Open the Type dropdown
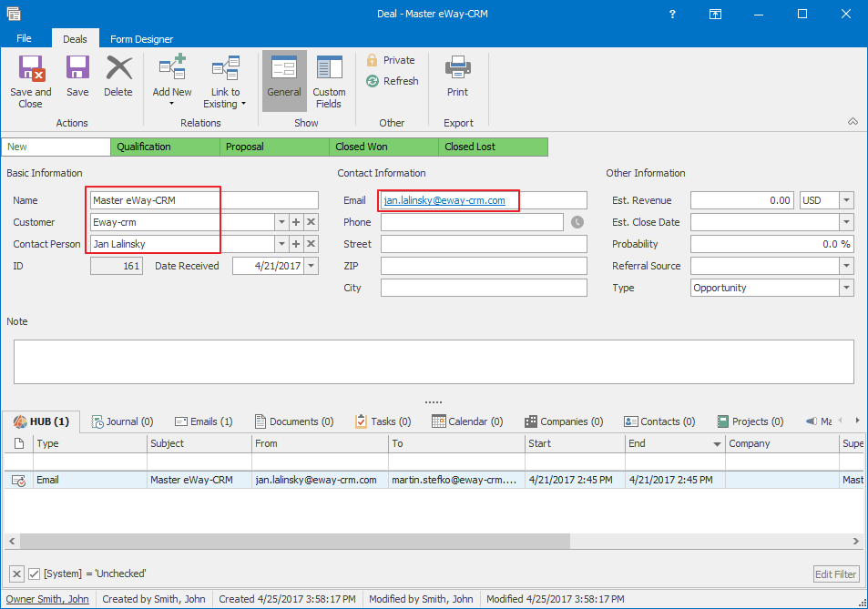Image resolution: width=868 pixels, height=609 pixels. [x=846, y=288]
